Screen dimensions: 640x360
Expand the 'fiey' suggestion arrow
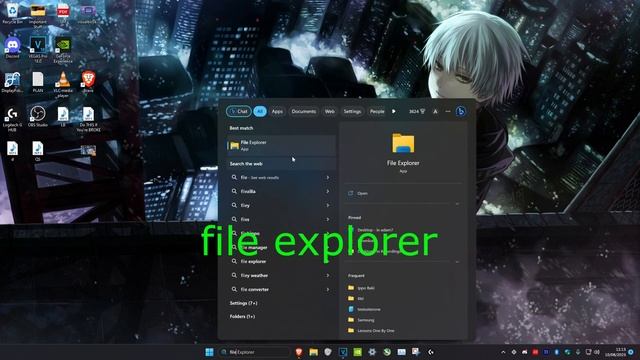point(328,205)
